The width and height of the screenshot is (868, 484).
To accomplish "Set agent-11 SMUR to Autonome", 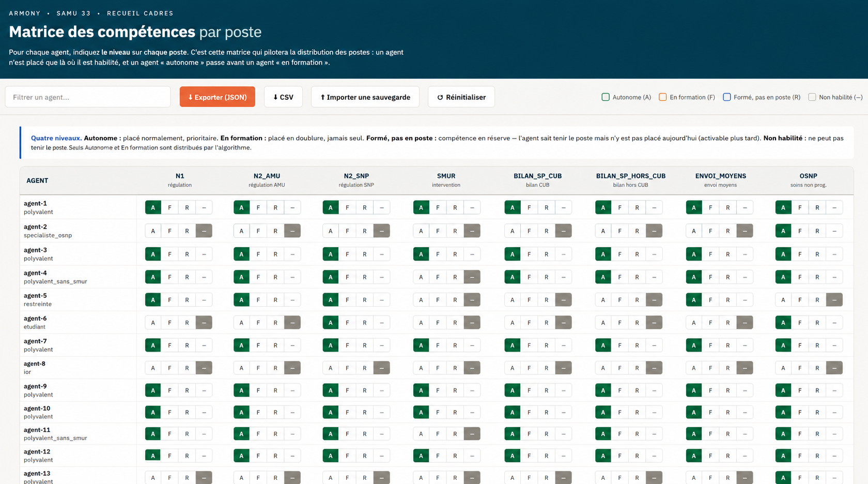I will click(421, 434).
